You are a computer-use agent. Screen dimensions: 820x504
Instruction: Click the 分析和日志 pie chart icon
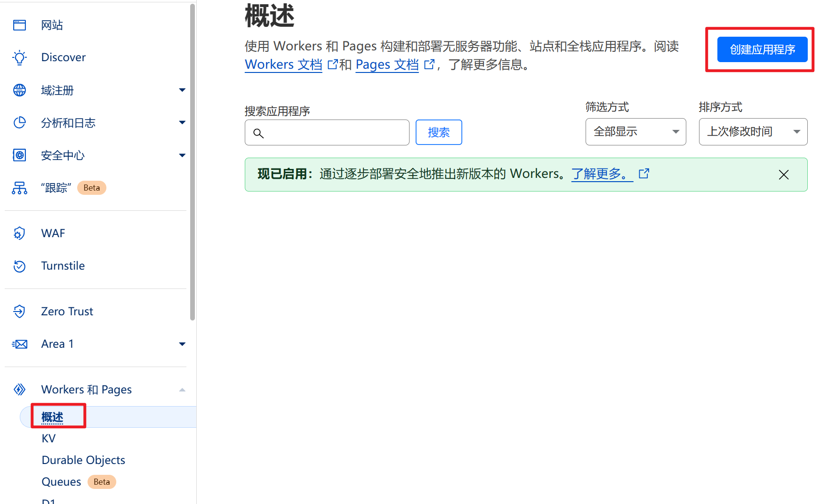pos(20,123)
